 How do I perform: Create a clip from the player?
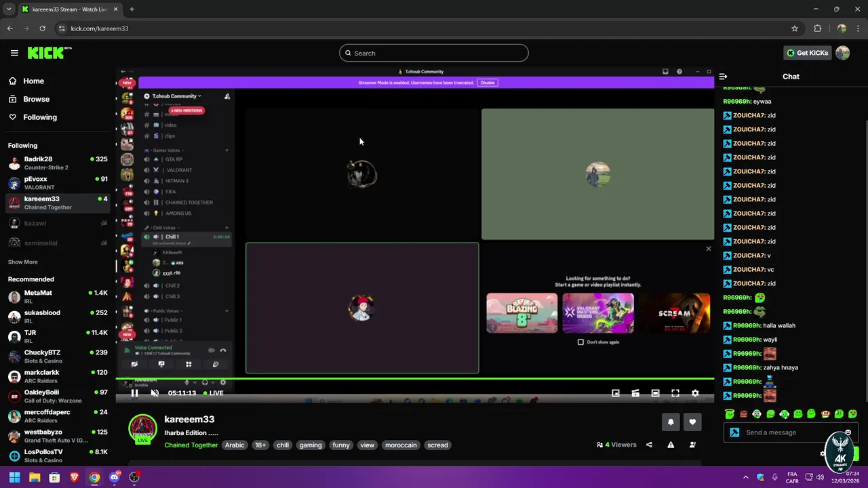(635, 393)
